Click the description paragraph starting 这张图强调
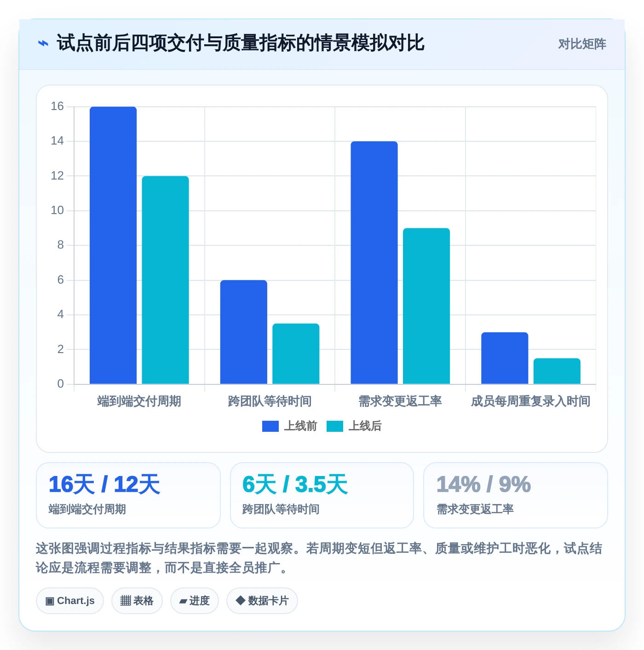The height and width of the screenshot is (650, 644). tap(319, 558)
